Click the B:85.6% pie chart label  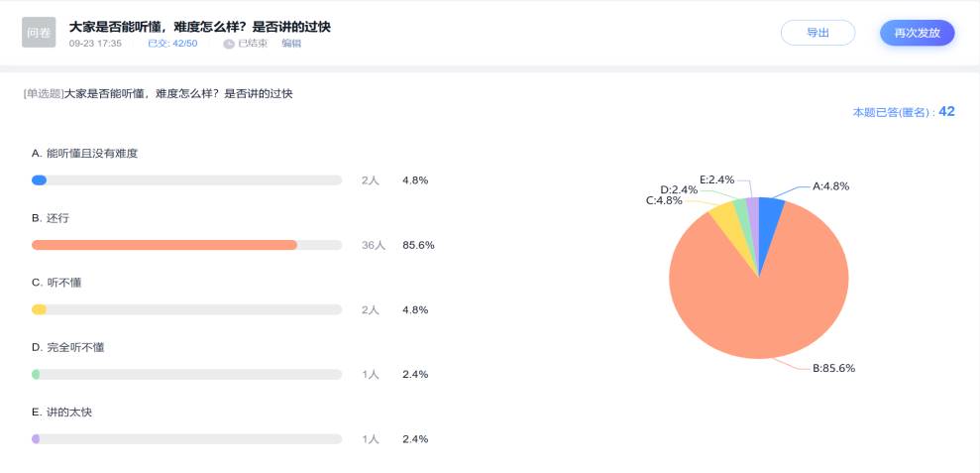tap(833, 368)
